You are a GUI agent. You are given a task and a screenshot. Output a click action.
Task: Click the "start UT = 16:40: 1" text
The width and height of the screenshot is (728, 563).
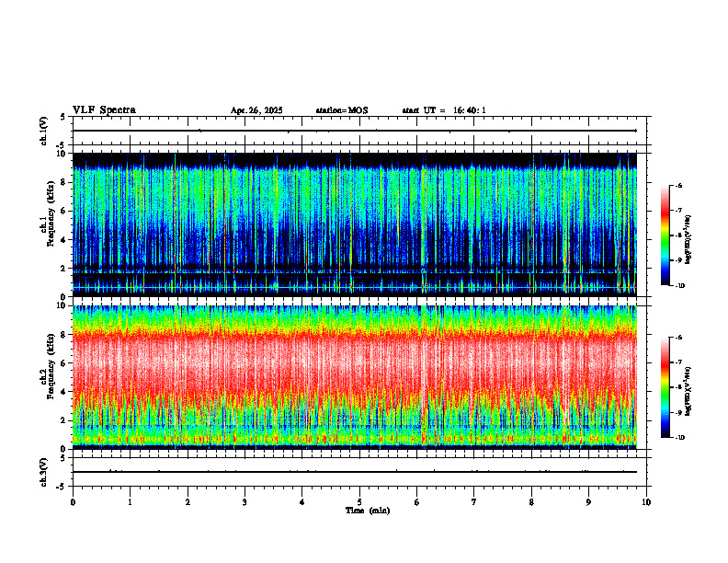click(444, 110)
